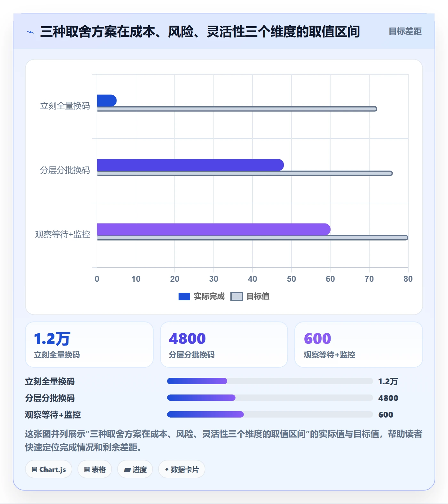The width and height of the screenshot is (448, 504).
Task: Click the 1.2万 value after the progress bar
Action: pyautogui.click(x=388, y=381)
